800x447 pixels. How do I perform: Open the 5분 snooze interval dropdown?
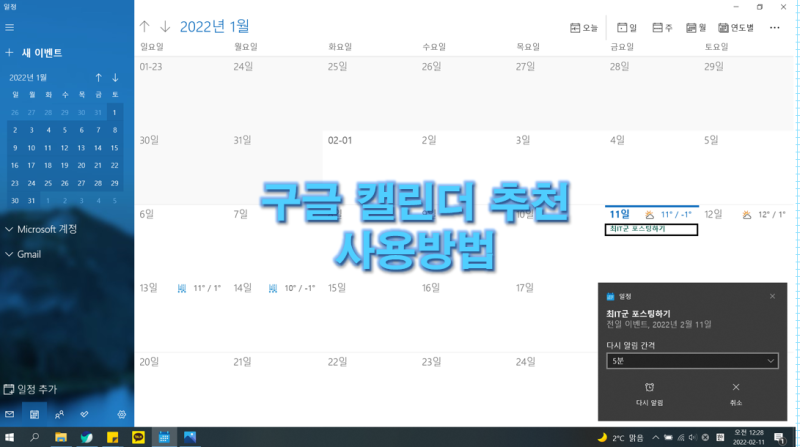(x=692, y=361)
